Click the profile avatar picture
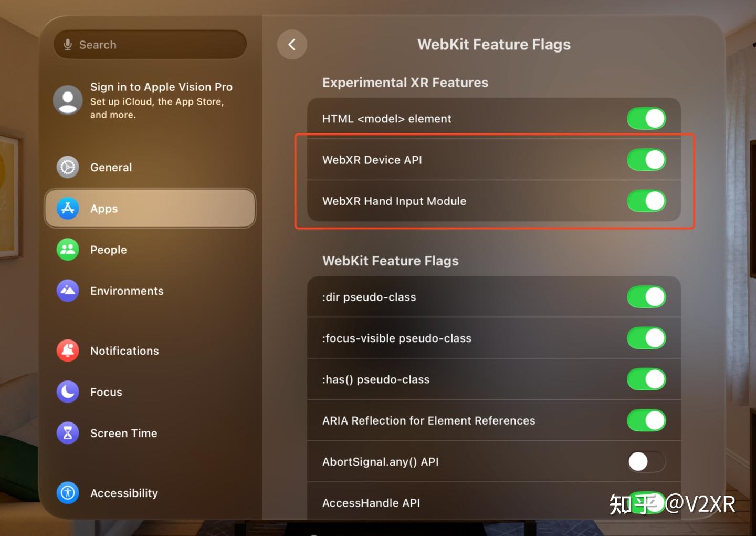Image resolution: width=756 pixels, height=536 pixels. click(x=68, y=100)
